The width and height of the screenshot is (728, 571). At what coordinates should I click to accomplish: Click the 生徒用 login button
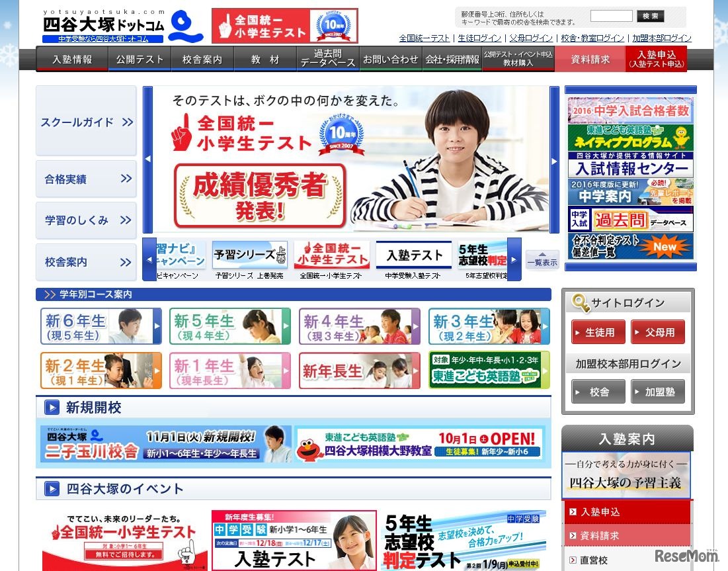click(598, 332)
